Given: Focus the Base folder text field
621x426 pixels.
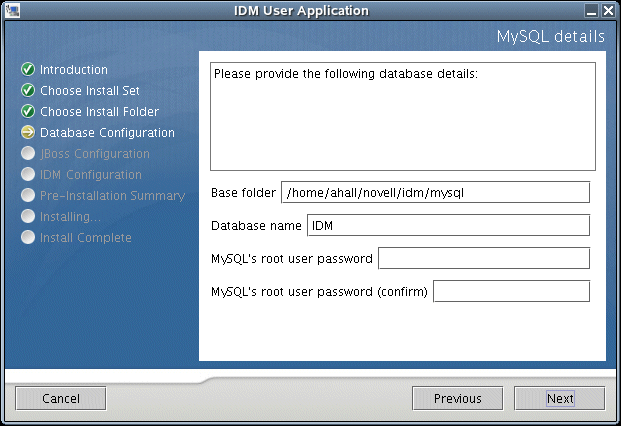Looking at the screenshot, I should (435, 192).
